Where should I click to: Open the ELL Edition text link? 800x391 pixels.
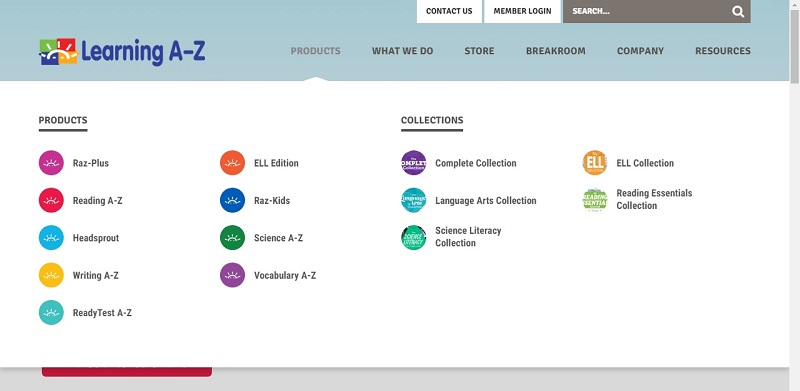[x=276, y=163]
